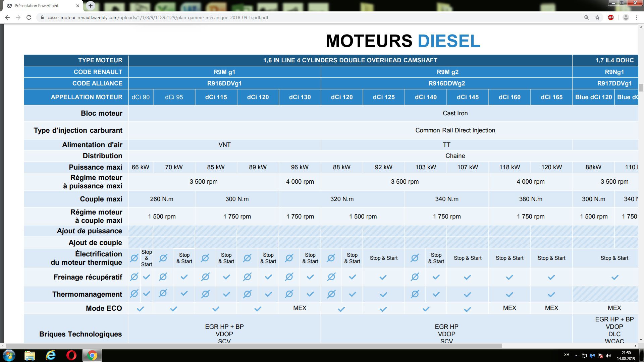
Task: Click Common Rail Direct Injection text
Action: (x=455, y=130)
